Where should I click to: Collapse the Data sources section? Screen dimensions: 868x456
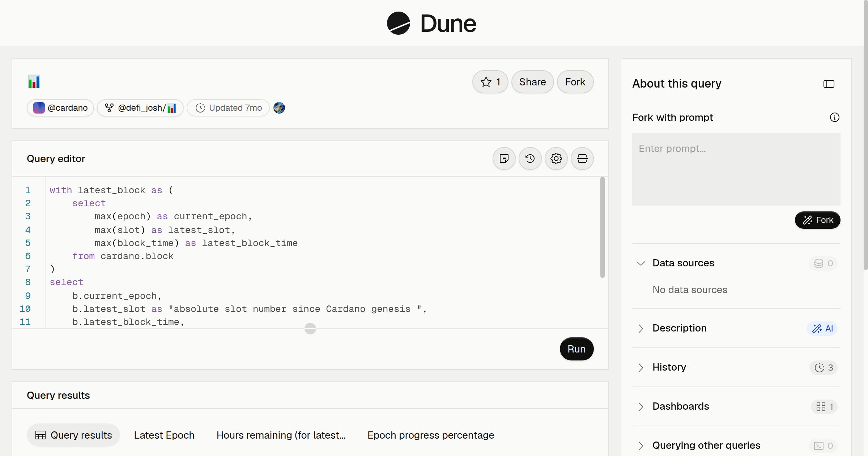point(641,263)
